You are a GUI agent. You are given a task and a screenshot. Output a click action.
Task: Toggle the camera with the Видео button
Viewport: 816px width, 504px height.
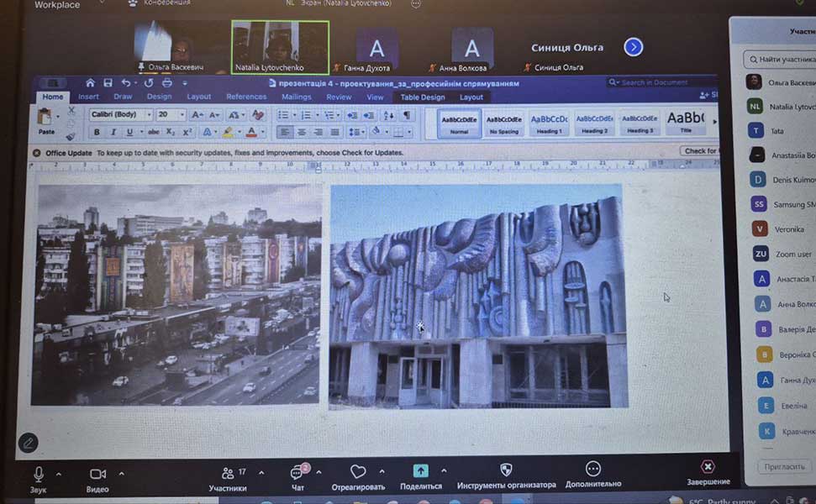97,475
